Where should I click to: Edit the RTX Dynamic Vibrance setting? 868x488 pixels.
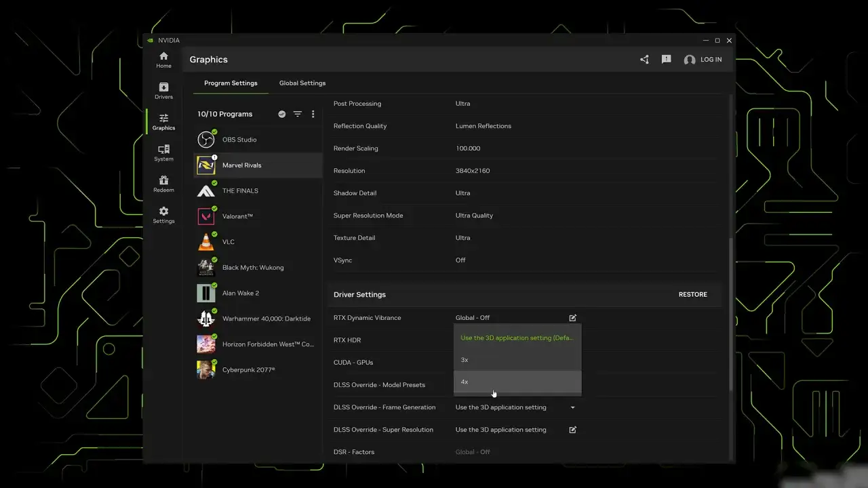[x=573, y=318]
